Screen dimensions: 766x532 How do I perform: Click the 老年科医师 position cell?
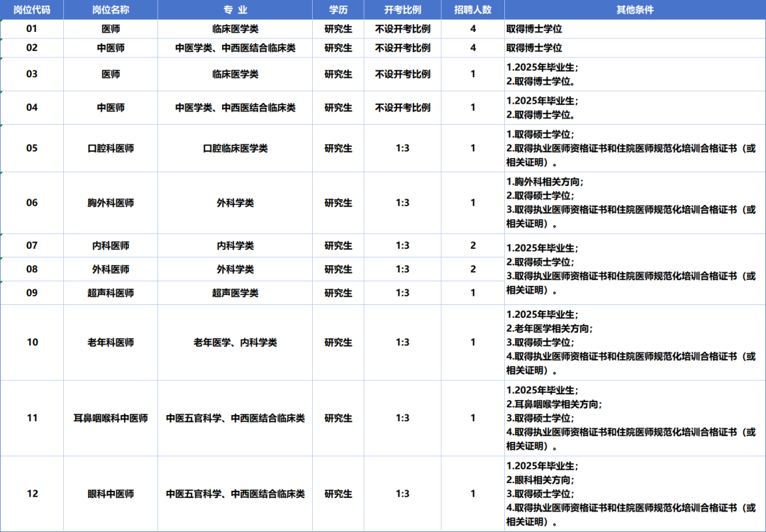(111, 343)
